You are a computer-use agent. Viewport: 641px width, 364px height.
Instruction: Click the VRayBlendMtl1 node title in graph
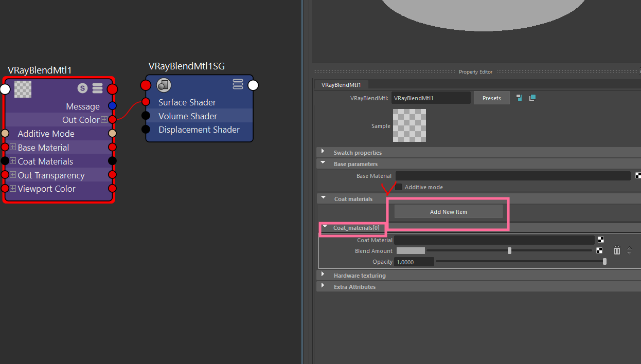40,70
